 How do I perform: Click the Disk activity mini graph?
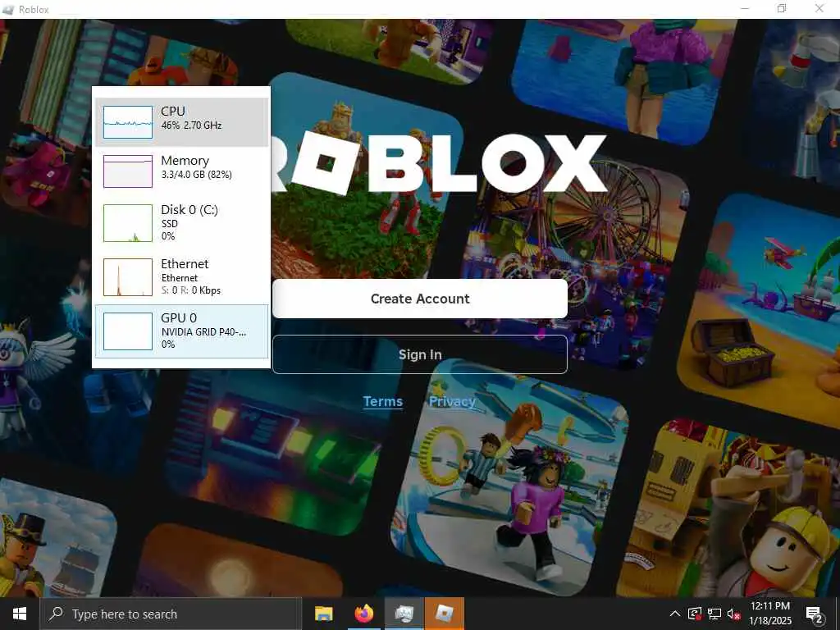tap(127, 223)
